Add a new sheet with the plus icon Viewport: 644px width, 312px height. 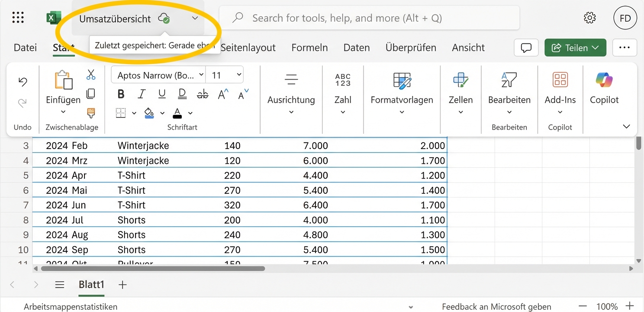tap(122, 285)
